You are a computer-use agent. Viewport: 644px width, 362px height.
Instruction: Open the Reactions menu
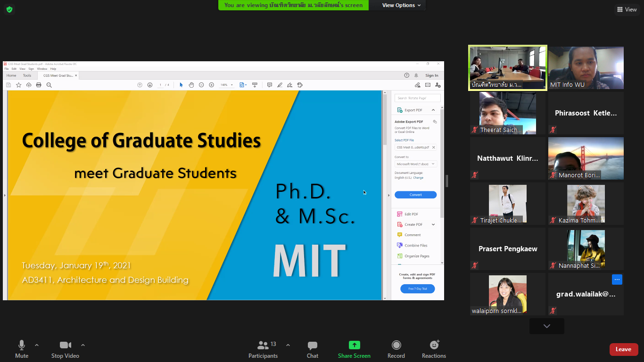[x=434, y=349]
